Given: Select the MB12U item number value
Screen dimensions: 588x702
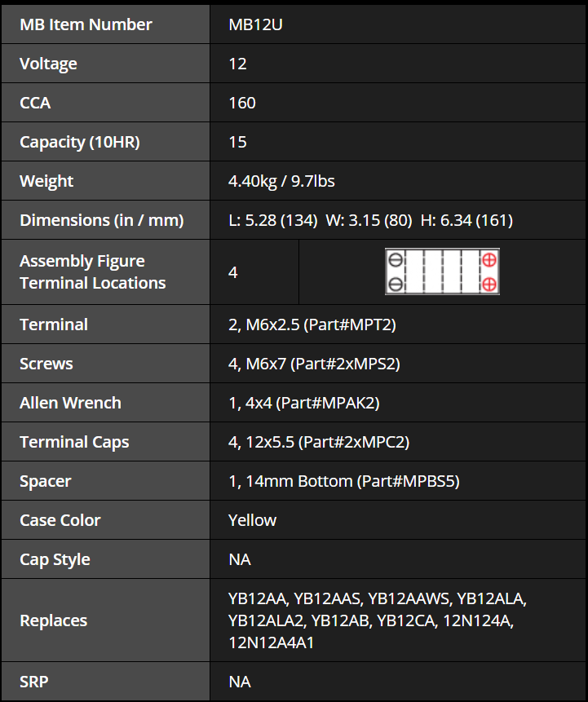Looking at the screenshot, I should click(x=255, y=24).
